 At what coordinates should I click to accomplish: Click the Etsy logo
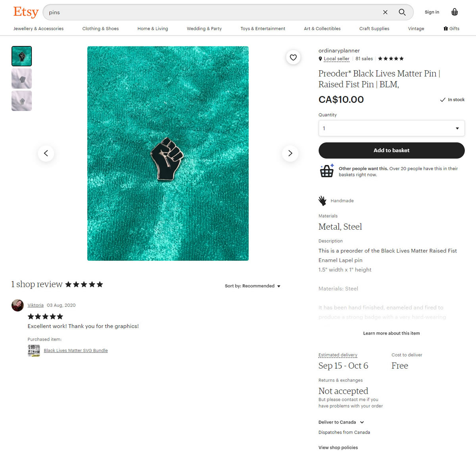[26, 12]
